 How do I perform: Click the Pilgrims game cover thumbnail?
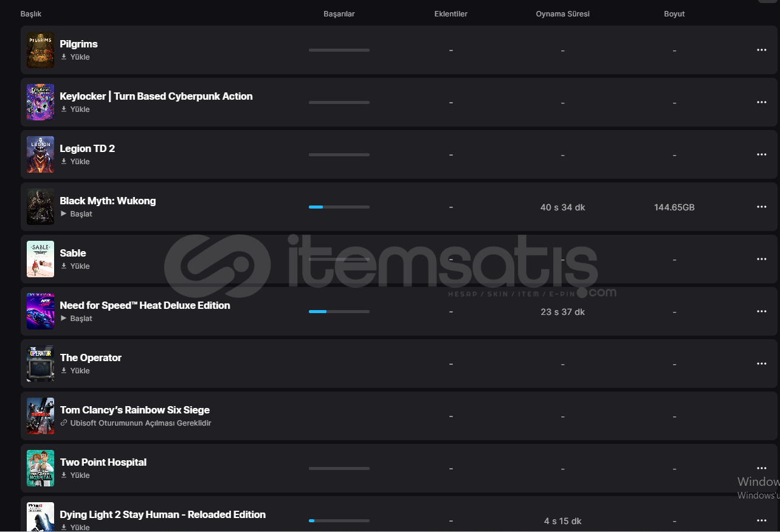[40, 50]
